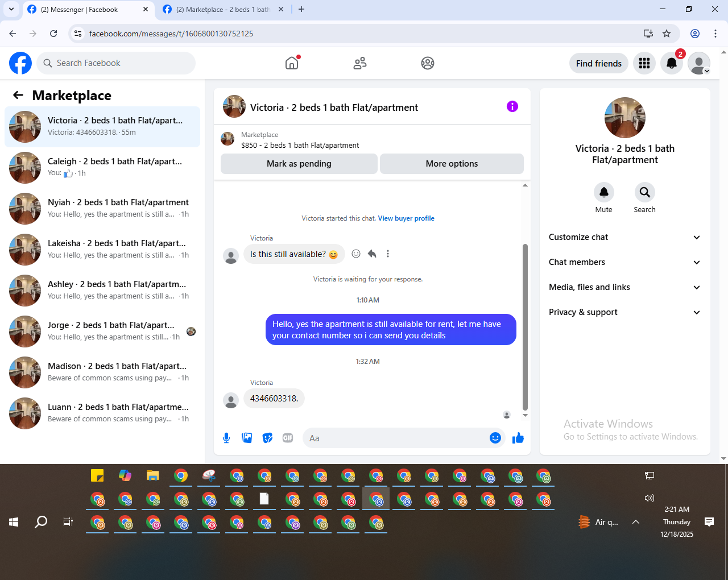Open chat with Luann
Image resolution: width=728 pixels, height=580 pixels.
(102, 413)
